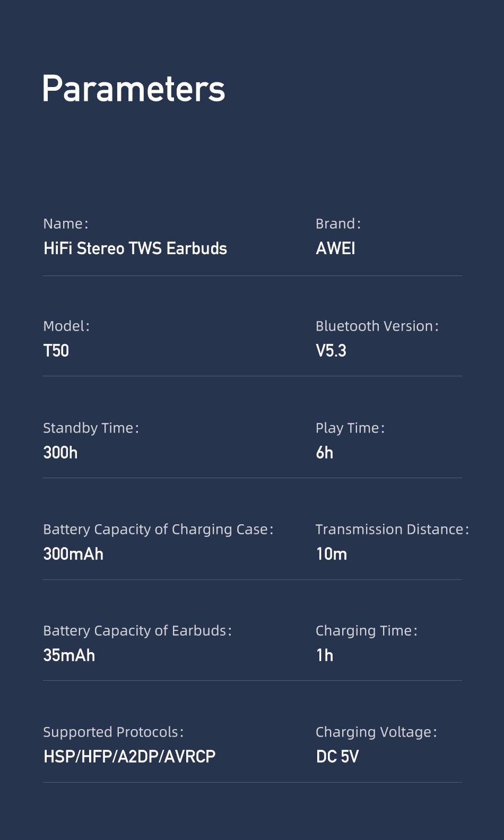Click the T50 model value
The width and height of the screenshot is (504, 840).
[x=56, y=351]
